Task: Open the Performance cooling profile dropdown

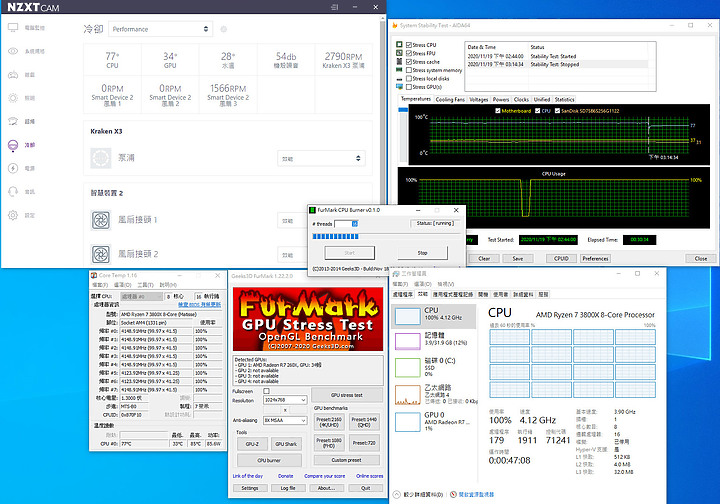Action: [160, 29]
